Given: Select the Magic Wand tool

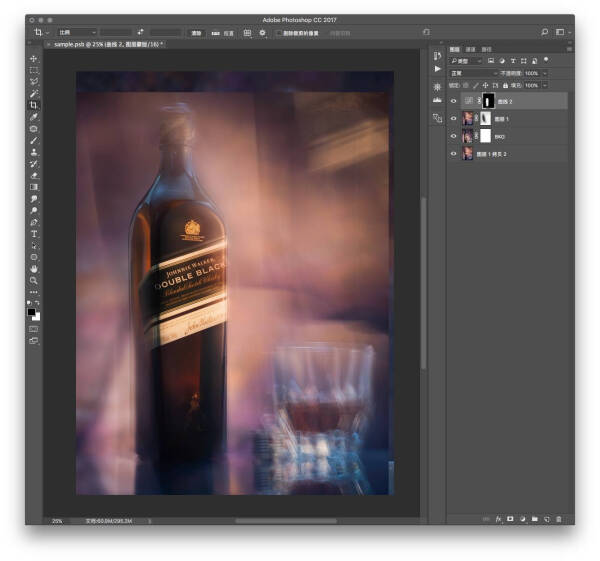Looking at the screenshot, I should click(34, 93).
